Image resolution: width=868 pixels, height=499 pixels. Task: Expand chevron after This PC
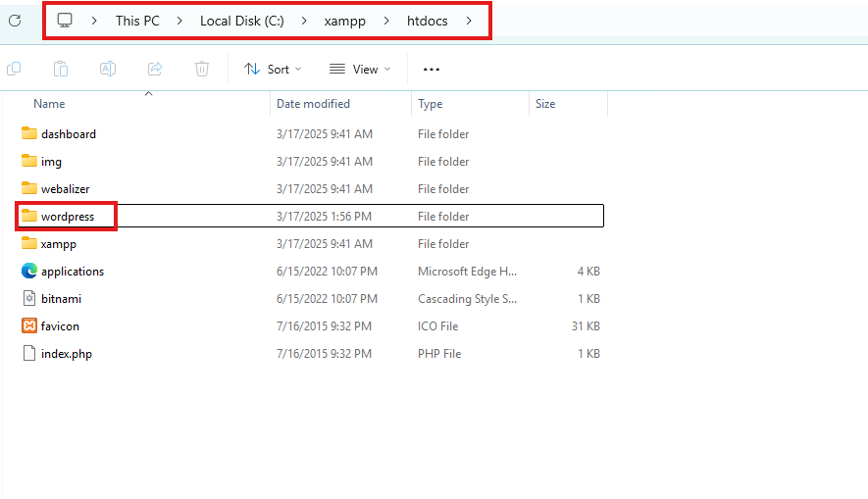[179, 21]
